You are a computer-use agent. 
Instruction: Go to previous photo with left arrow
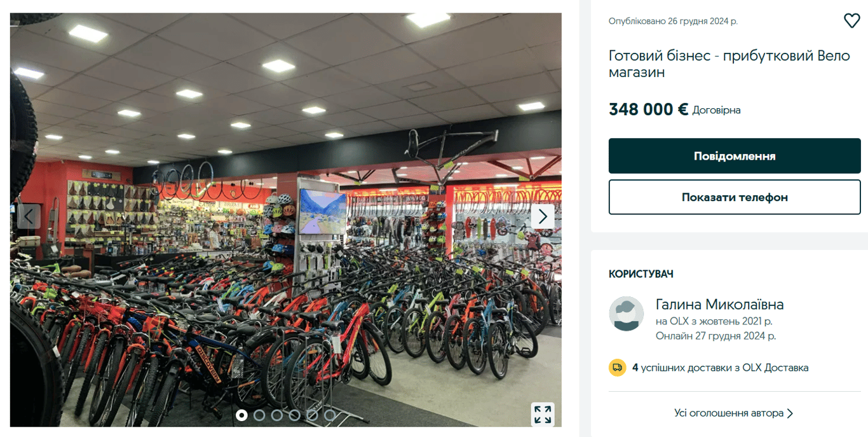(x=29, y=217)
